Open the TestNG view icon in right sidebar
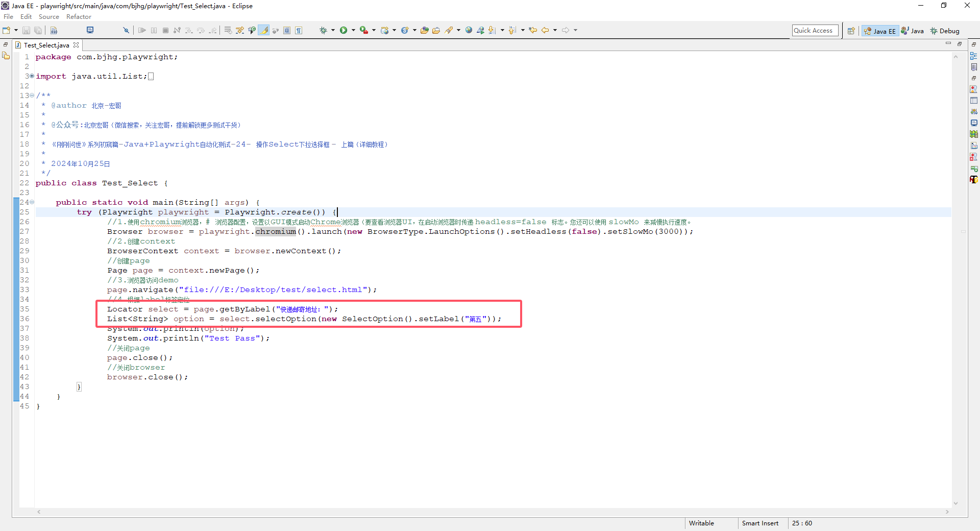Viewport: 980px width, 531px height. (x=974, y=179)
